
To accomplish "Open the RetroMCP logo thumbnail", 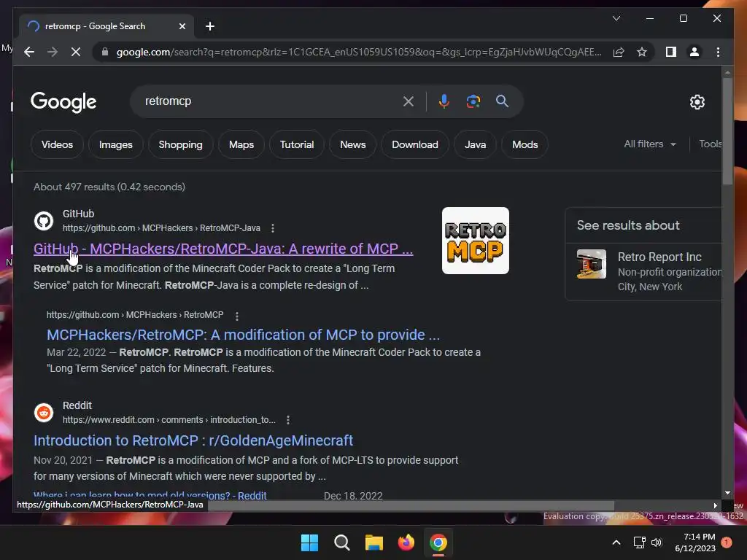I will point(476,241).
